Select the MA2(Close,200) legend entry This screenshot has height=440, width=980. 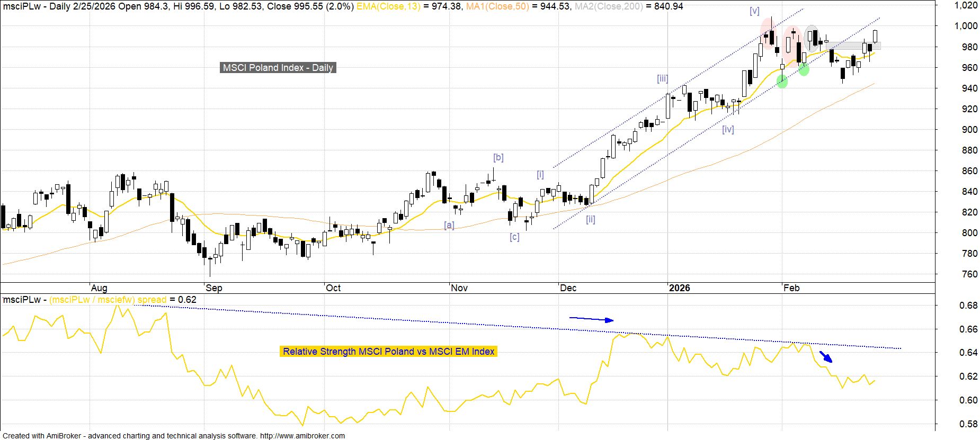tap(609, 6)
